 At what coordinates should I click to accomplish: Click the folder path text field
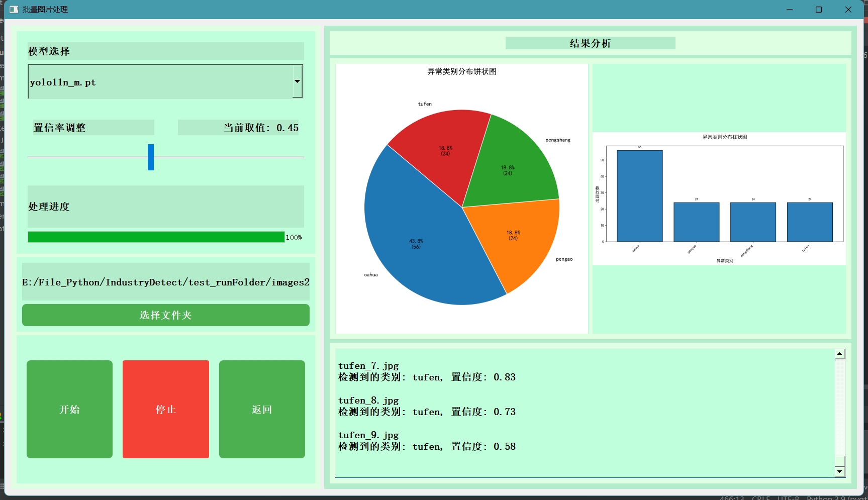166,282
